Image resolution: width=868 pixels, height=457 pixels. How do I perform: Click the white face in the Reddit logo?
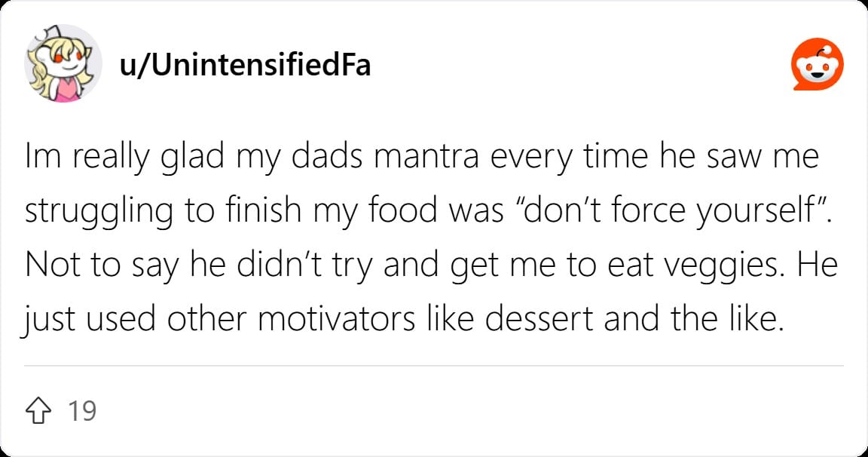point(817,70)
